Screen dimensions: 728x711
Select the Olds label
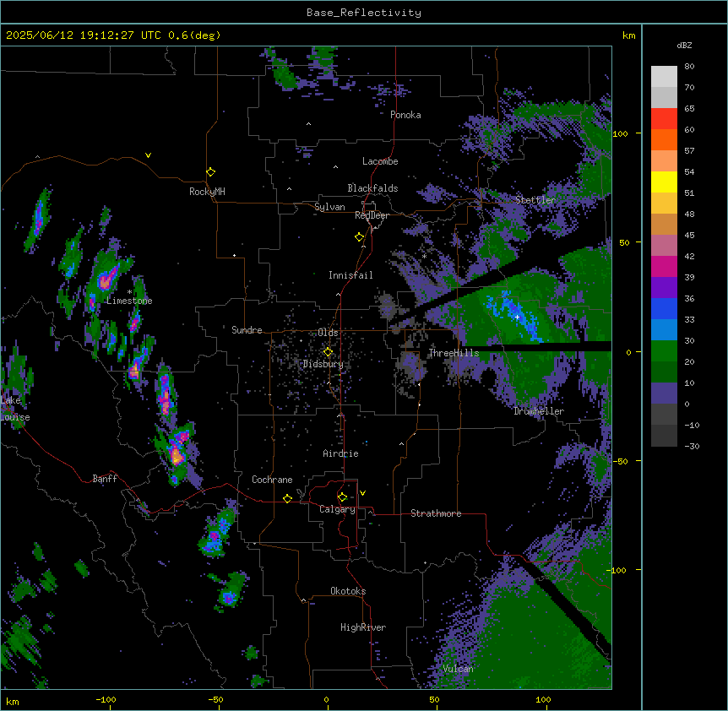tap(328, 333)
